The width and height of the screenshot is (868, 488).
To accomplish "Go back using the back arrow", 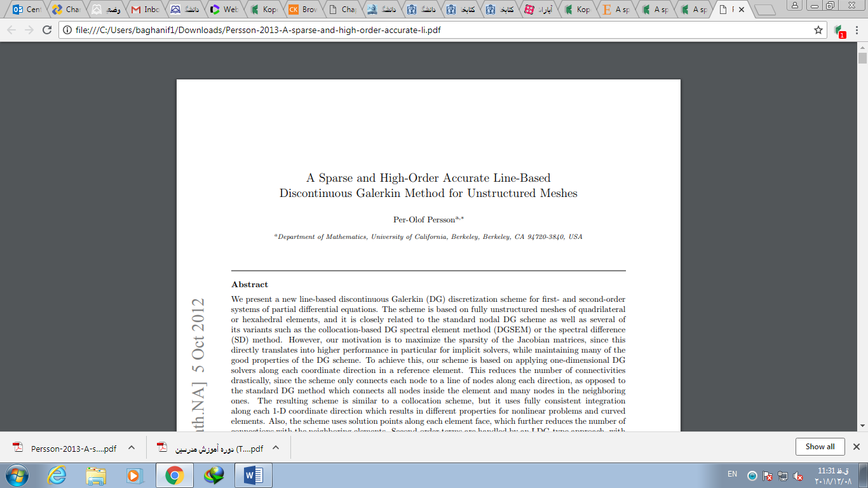I will (x=11, y=30).
